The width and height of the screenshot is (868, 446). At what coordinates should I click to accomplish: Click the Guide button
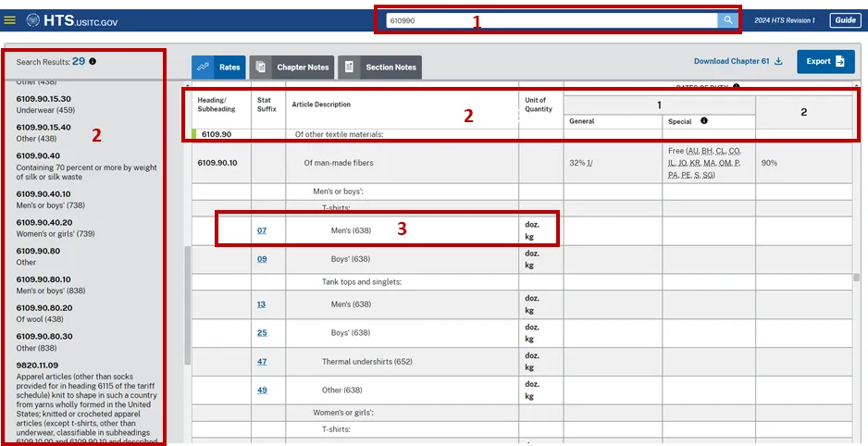coord(845,20)
